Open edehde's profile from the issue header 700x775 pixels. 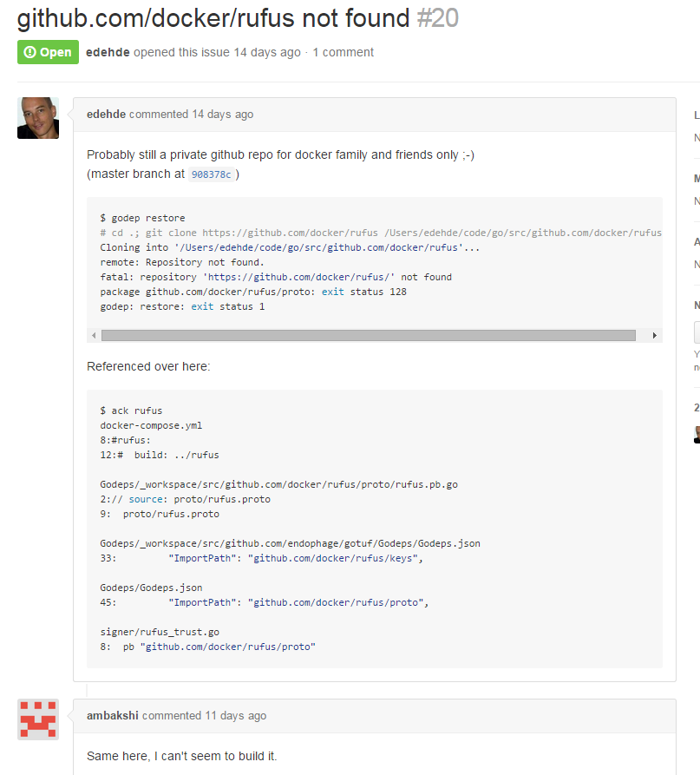coord(108,52)
